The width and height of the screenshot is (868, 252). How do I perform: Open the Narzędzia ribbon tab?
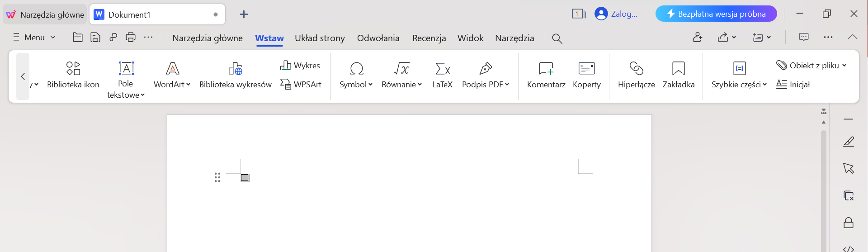[x=514, y=38]
